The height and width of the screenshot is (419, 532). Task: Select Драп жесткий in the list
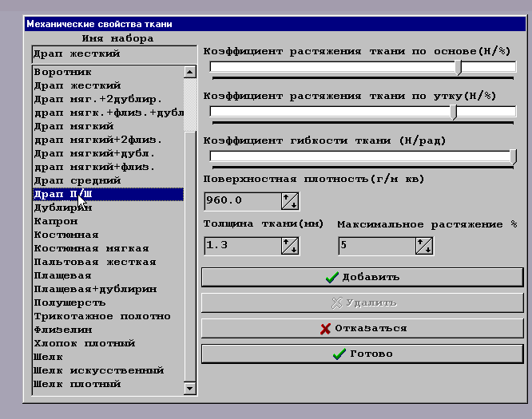point(108,85)
